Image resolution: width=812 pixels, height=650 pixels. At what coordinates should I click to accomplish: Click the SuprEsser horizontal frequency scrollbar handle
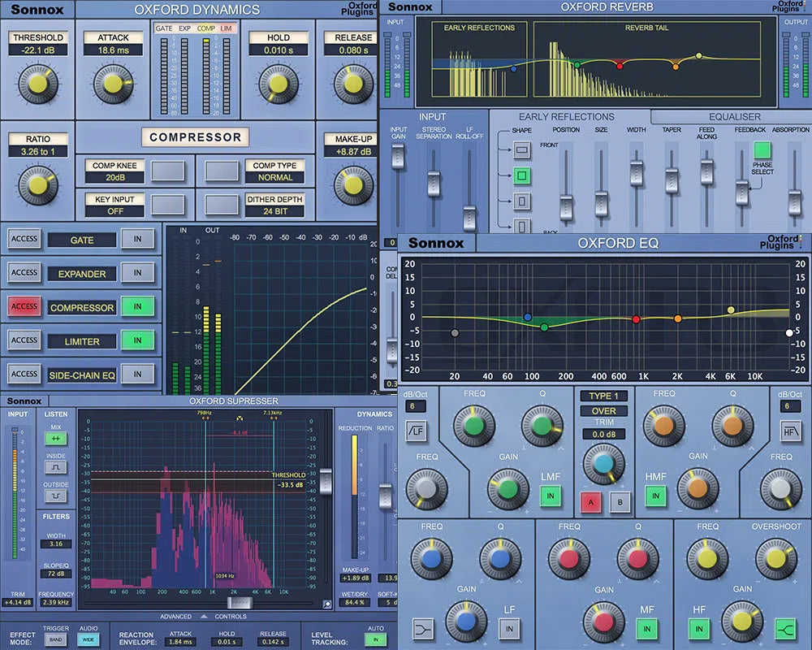[240, 603]
